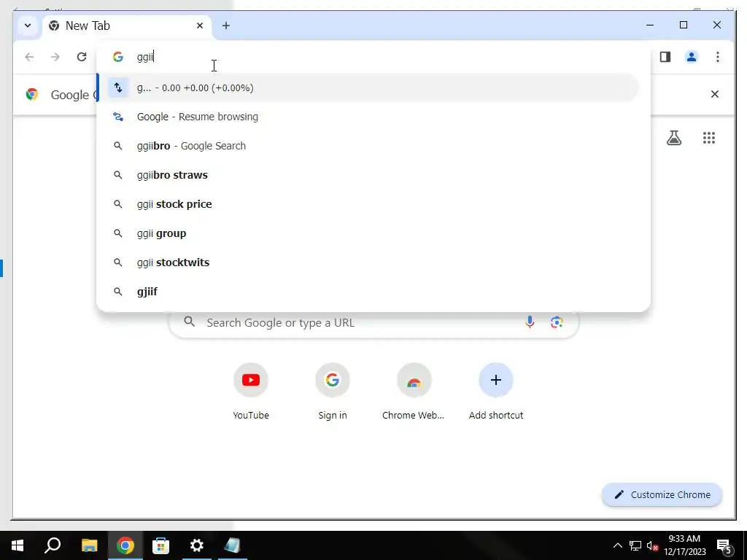Click into the address bar text 'ggii'
747x560 pixels.
[145, 57]
